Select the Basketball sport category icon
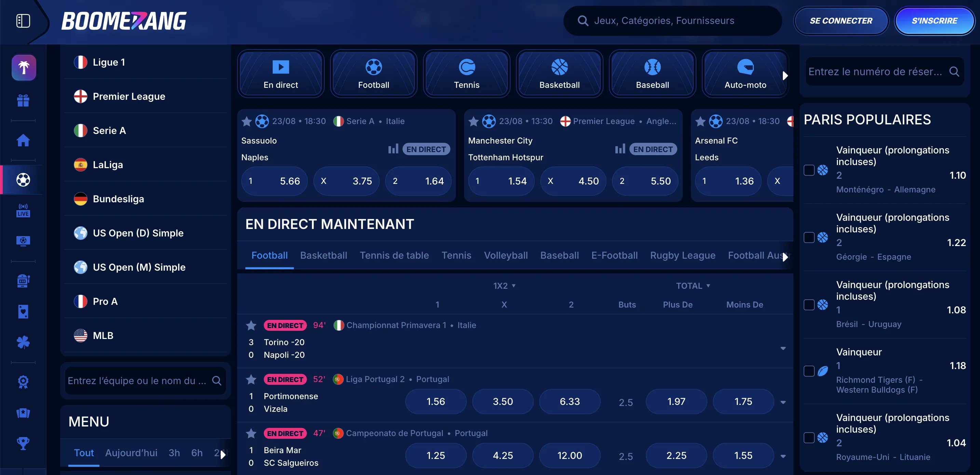Image resolution: width=980 pixels, height=475 pixels. (x=559, y=73)
